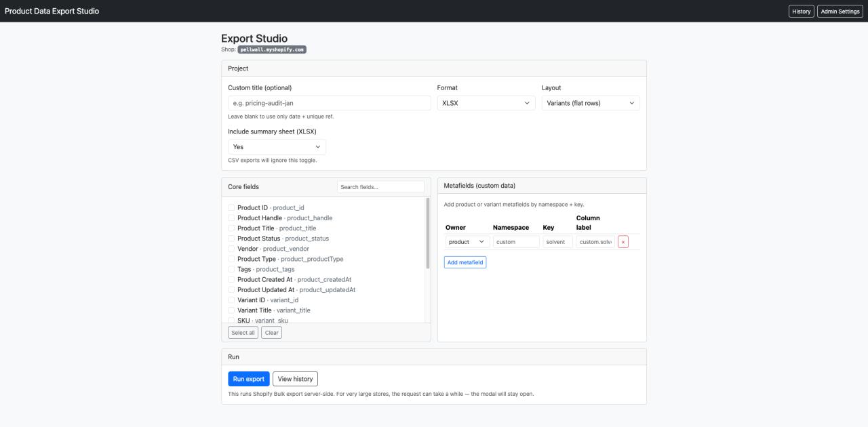Tick the Product Status checkbox
This screenshot has width=868, height=427.
(x=231, y=239)
